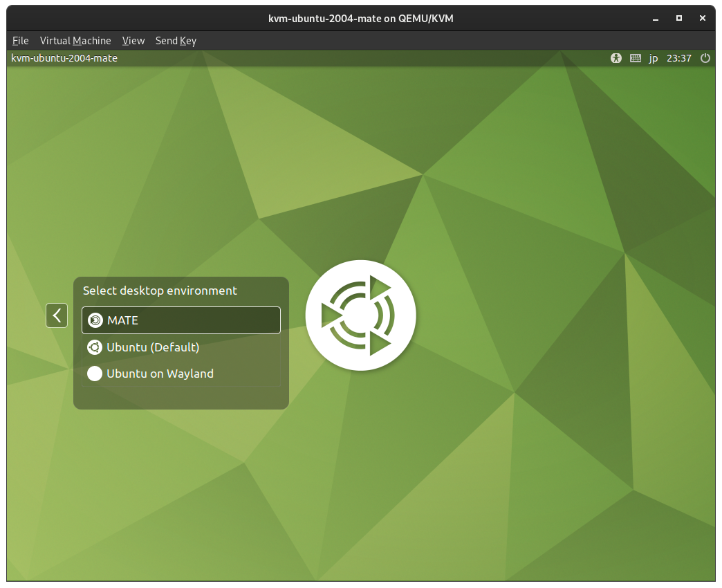Image resolution: width=722 pixels, height=588 pixels.
Task: Open the File menu
Action: click(20, 41)
